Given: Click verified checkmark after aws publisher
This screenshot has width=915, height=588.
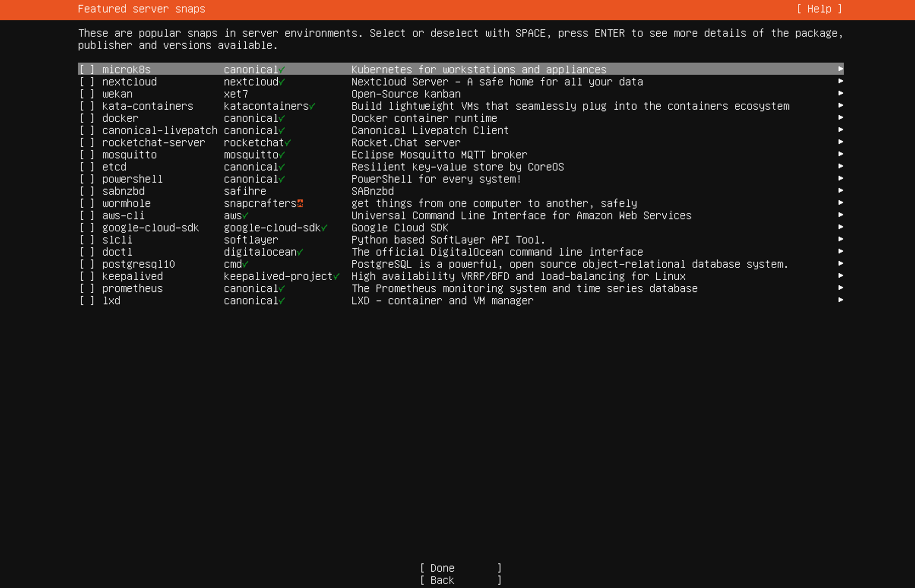Looking at the screenshot, I should pyautogui.click(x=245, y=216).
